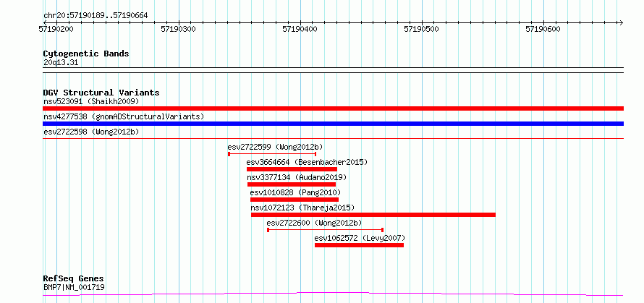Click the DGV Structural Variants track title
644x303 pixels.
101,93
